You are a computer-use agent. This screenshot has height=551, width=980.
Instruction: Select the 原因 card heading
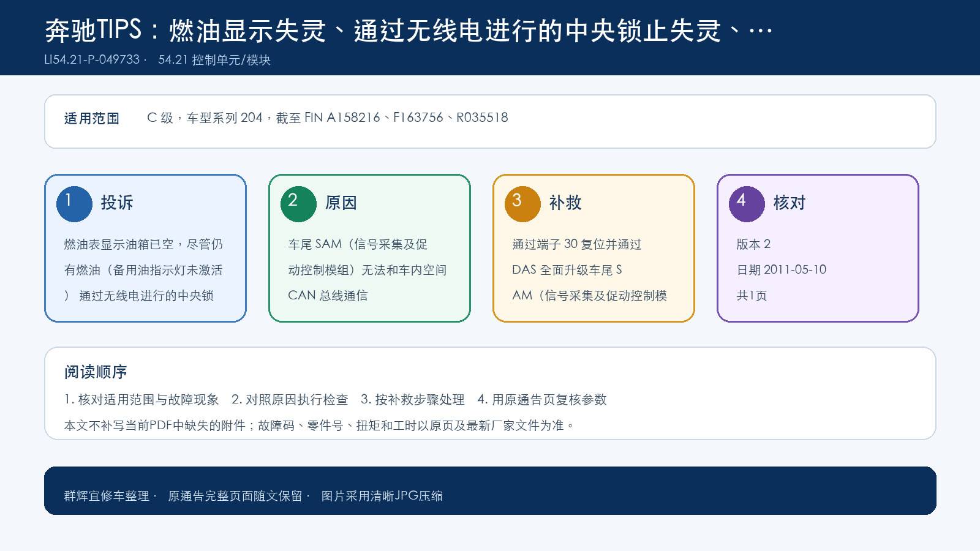click(341, 203)
